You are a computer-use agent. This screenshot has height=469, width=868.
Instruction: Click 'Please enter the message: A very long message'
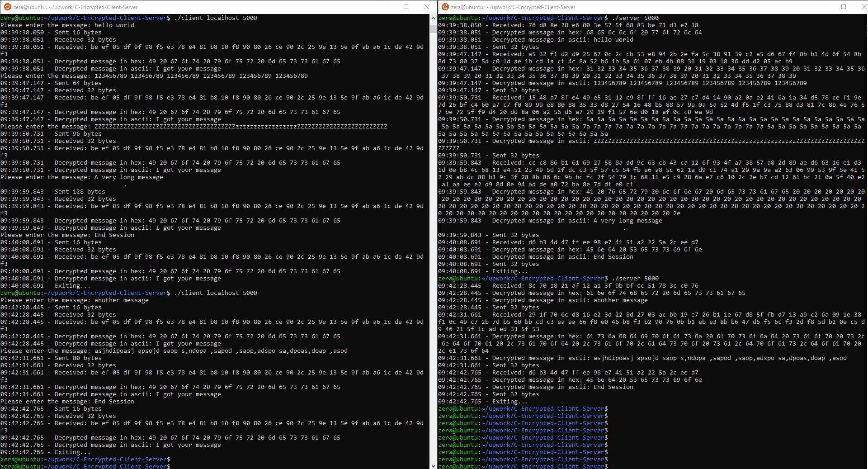point(82,177)
